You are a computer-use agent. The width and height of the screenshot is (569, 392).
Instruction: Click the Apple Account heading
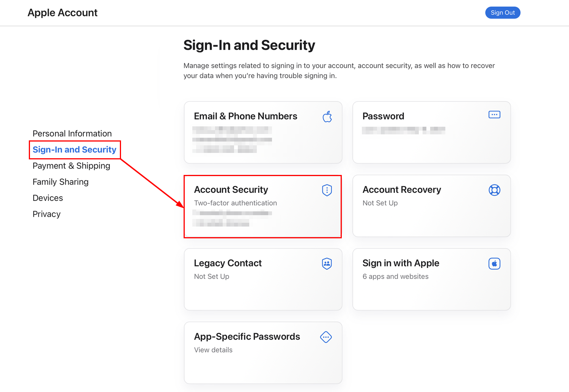pos(62,13)
